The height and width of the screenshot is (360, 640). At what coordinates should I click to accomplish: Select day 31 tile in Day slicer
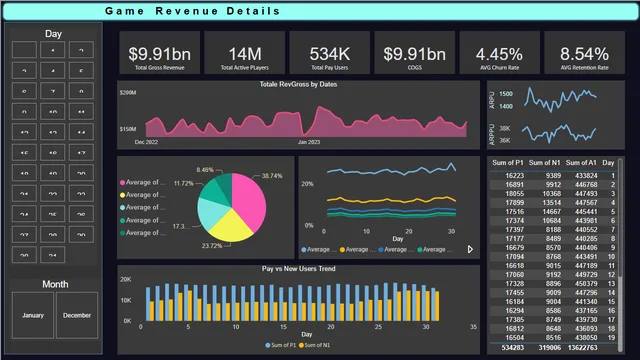(x=53, y=255)
